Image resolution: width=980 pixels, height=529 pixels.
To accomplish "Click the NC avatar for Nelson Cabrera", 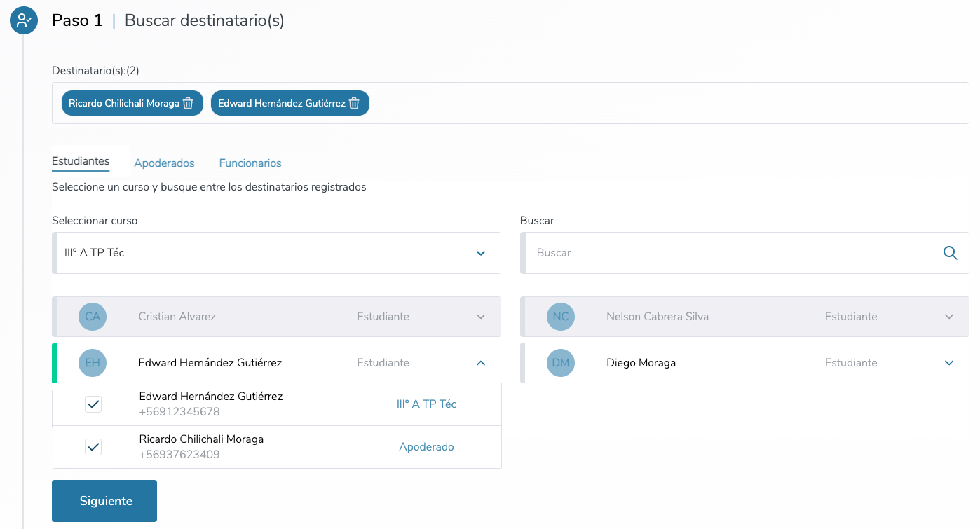I will pyautogui.click(x=561, y=317).
